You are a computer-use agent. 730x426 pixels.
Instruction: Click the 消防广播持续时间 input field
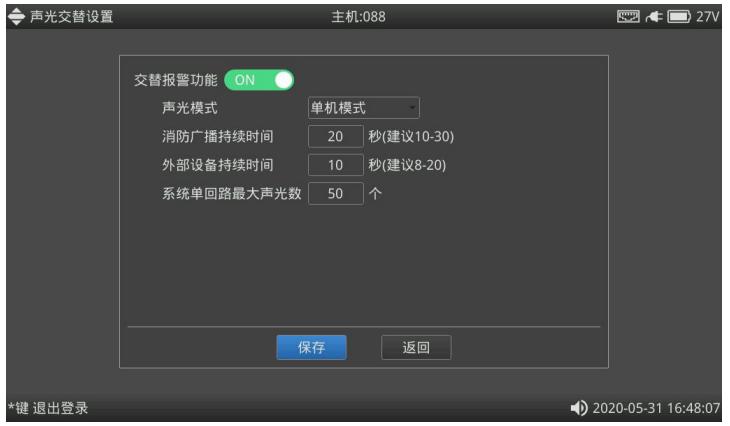click(x=335, y=137)
